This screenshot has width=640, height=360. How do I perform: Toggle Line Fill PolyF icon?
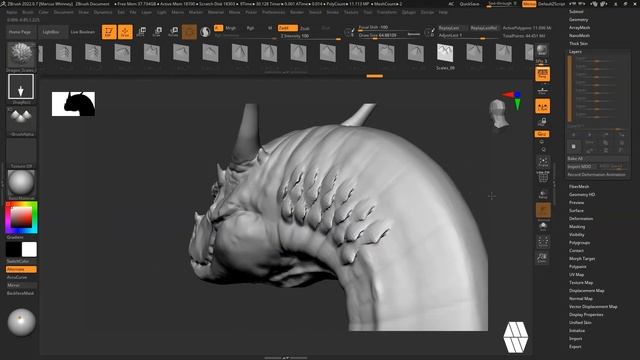pyautogui.click(x=543, y=177)
